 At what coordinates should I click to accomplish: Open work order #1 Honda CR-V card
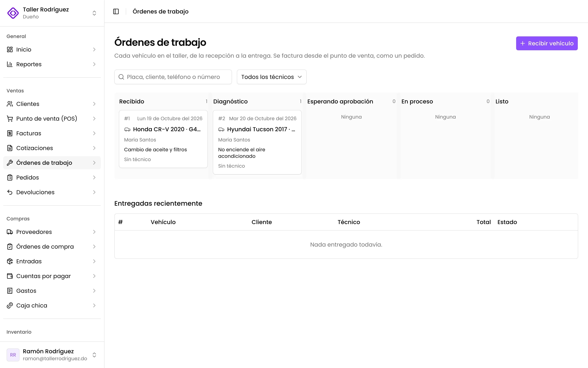[x=163, y=139]
